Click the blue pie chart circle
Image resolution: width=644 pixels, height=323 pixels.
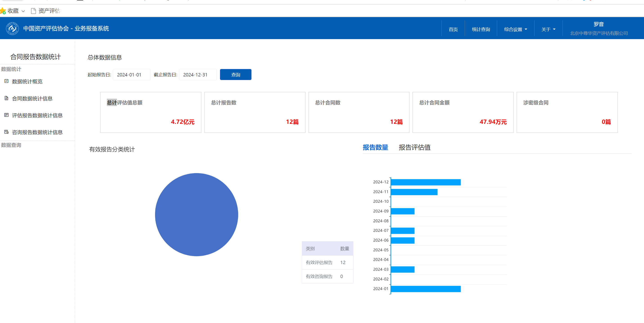coord(197,215)
